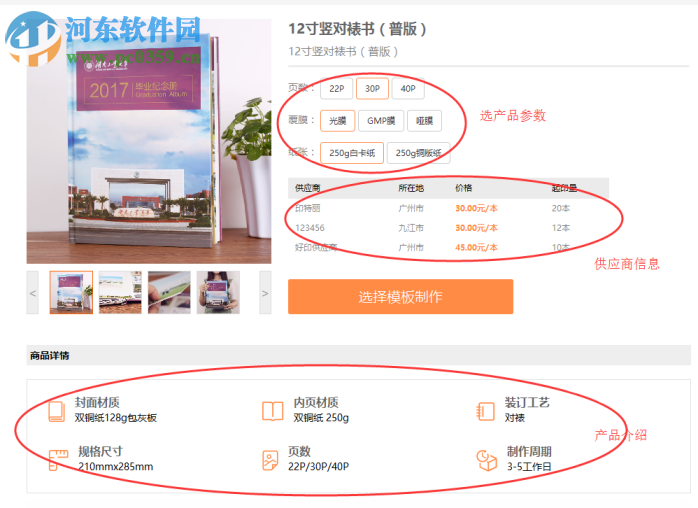Choose 光膜 lamination option
Screen dimensions: 698x508
click(x=337, y=121)
